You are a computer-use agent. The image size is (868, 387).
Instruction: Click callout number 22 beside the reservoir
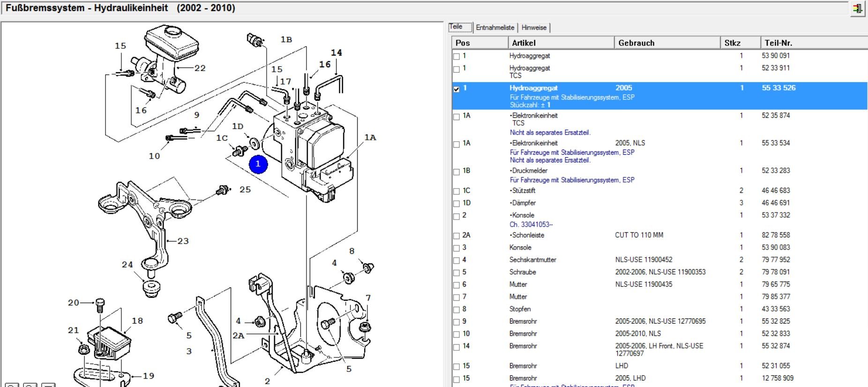point(200,68)
